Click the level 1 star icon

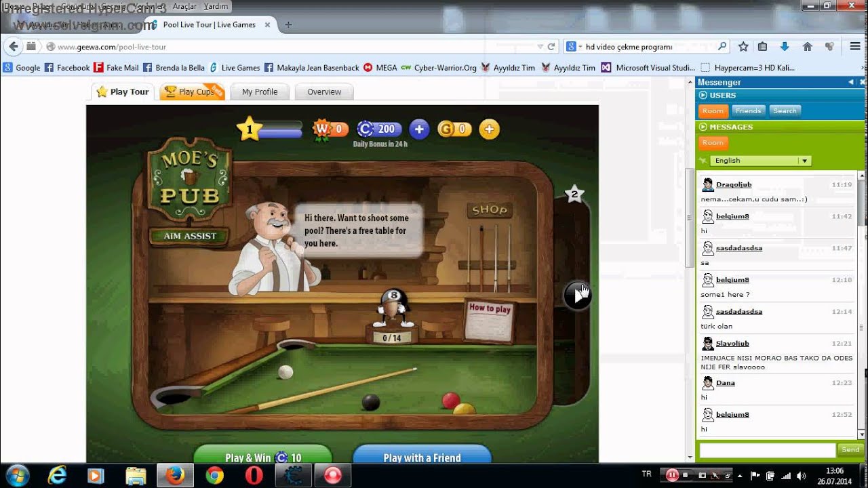[x=249, y=129]
